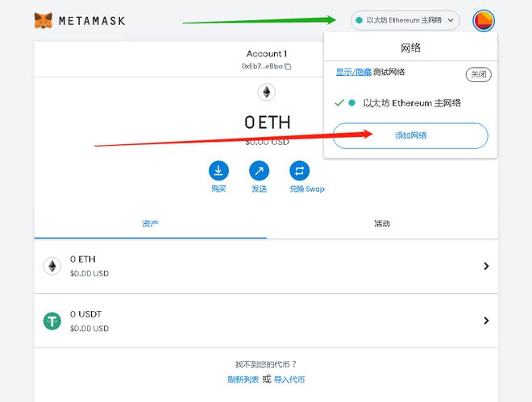Open the account avatar menu
This screenshot has width=532, height=402.
click(x=484, y=21)
